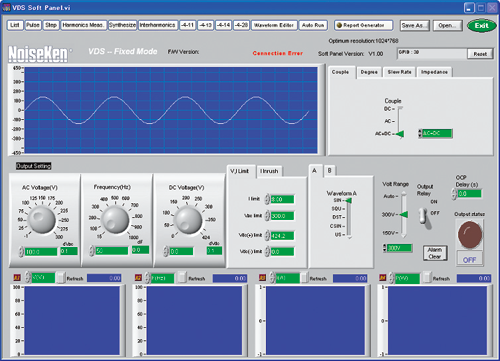Click the Step mode button

tap(51, 25)
